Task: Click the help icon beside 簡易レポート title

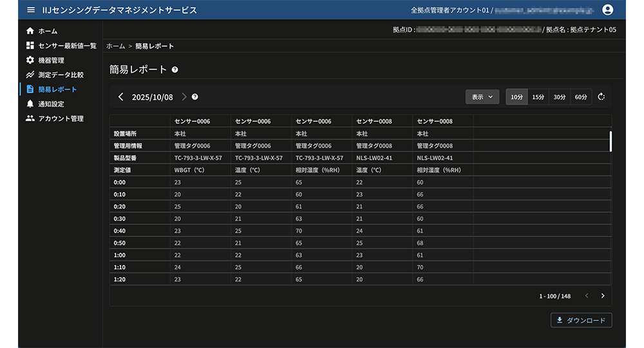Action: [175, 70]
